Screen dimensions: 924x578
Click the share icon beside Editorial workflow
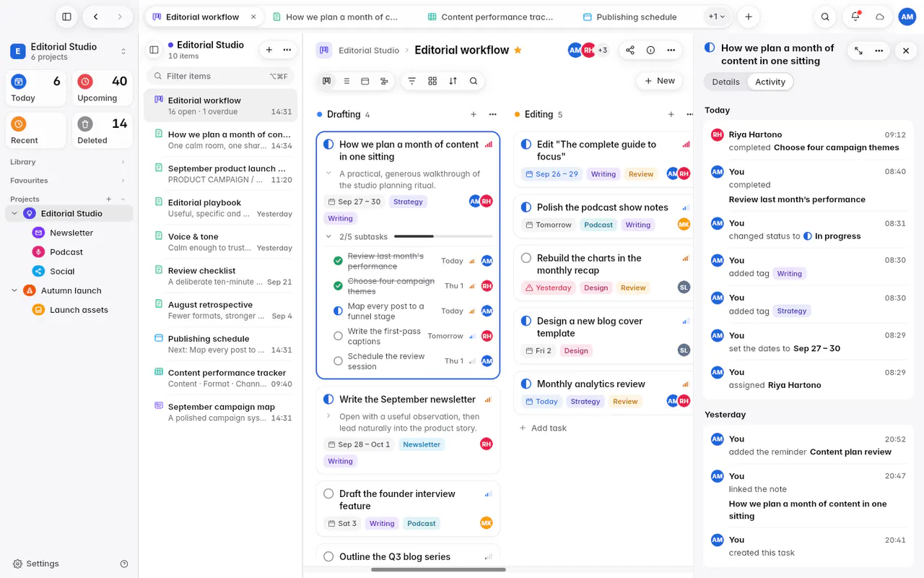click(630, 50)
